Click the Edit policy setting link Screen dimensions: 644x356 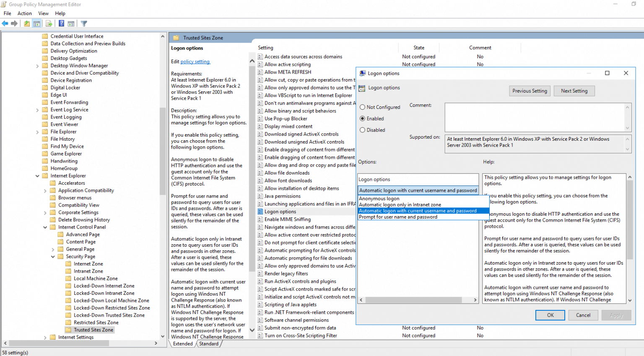click(x=195, y=62)
